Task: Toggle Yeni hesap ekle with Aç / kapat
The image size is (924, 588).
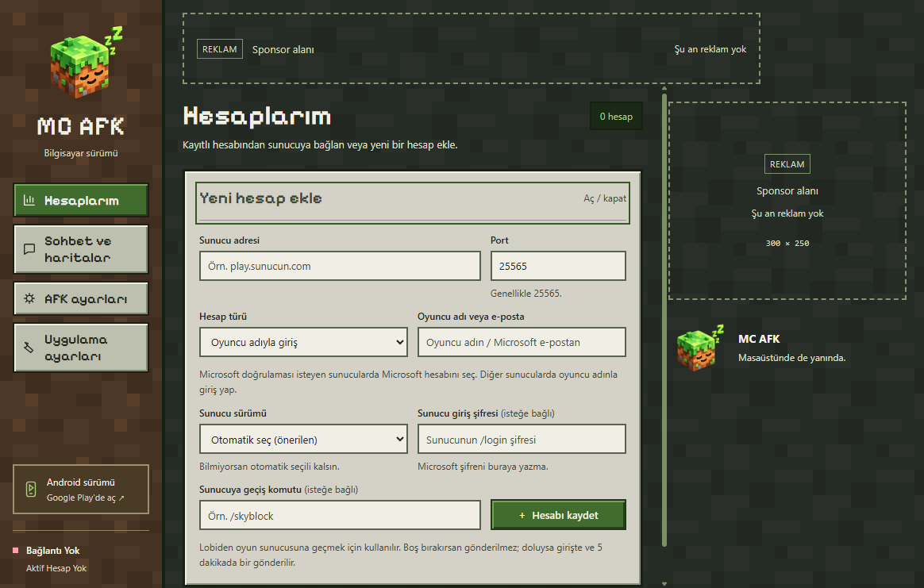Action: 605,198
